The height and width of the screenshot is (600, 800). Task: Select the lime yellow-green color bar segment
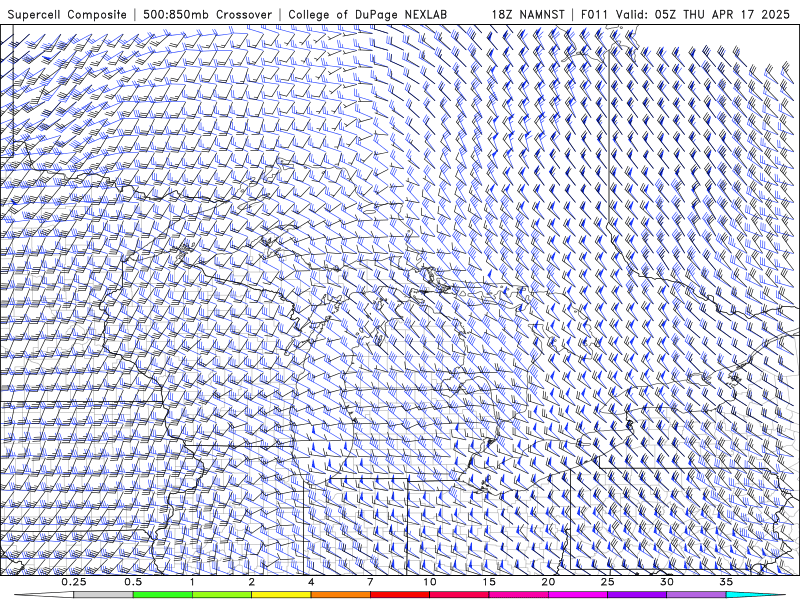222,595
